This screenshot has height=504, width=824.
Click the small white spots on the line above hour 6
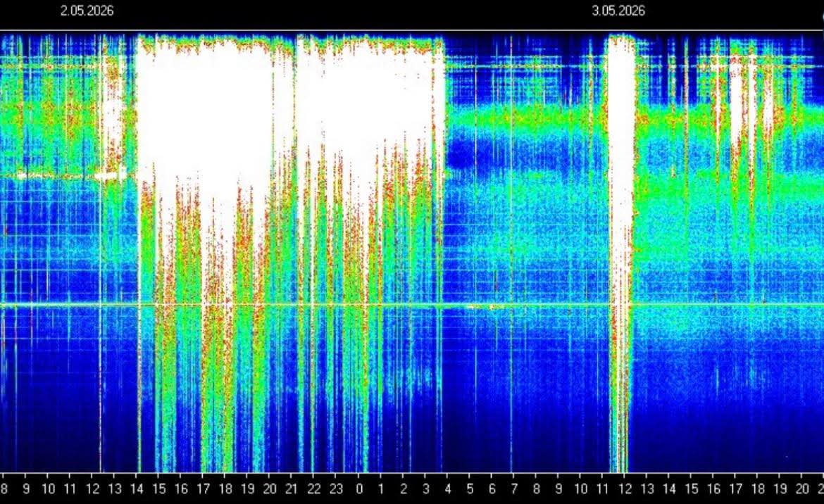click(x=482, y=307)
